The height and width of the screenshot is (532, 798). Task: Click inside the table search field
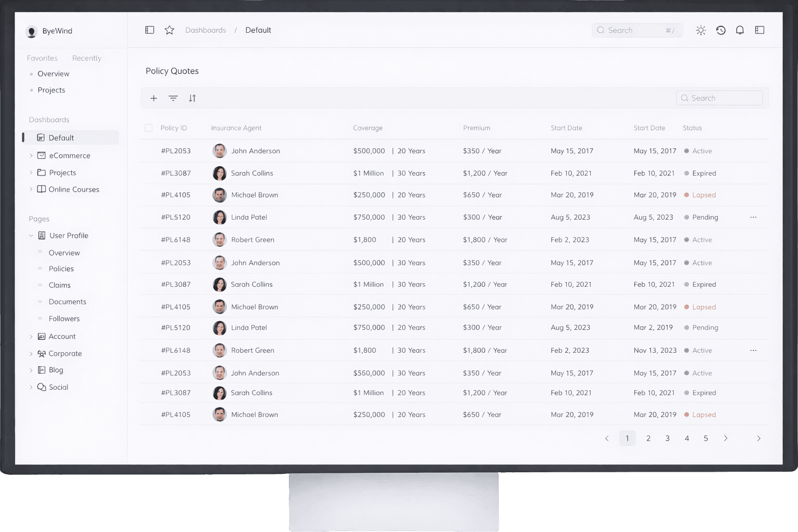point(720,98)
